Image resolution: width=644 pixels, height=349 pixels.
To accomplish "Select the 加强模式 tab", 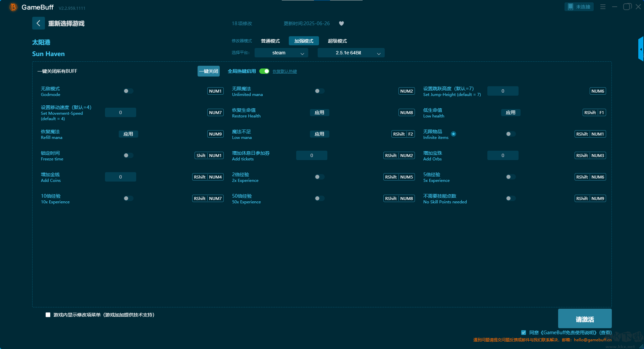I will pos(304,41).
